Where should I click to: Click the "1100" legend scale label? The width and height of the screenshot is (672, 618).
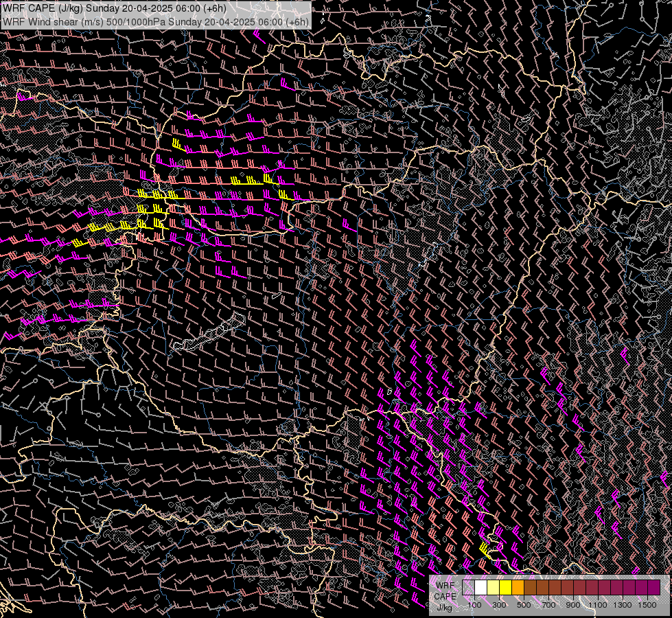pos(598,605)
